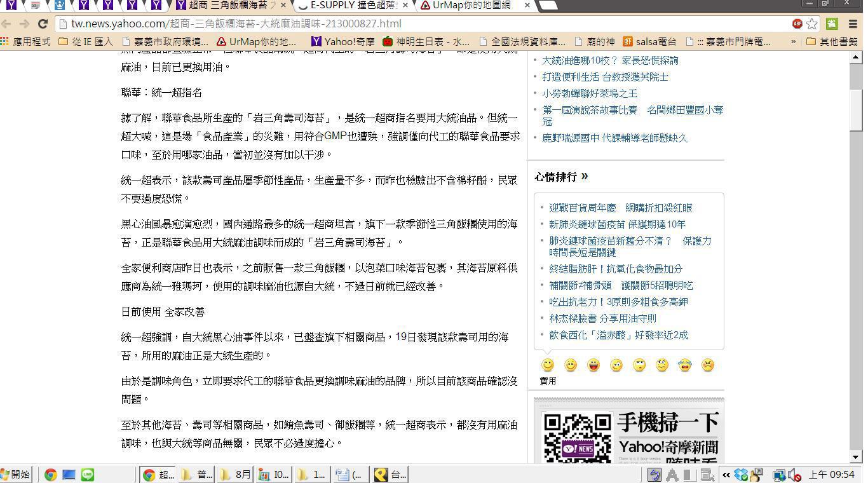868x483 pixels.
Task: Open link 林杰樑臉書 分享用油守則
Action: tap(602, 318)
